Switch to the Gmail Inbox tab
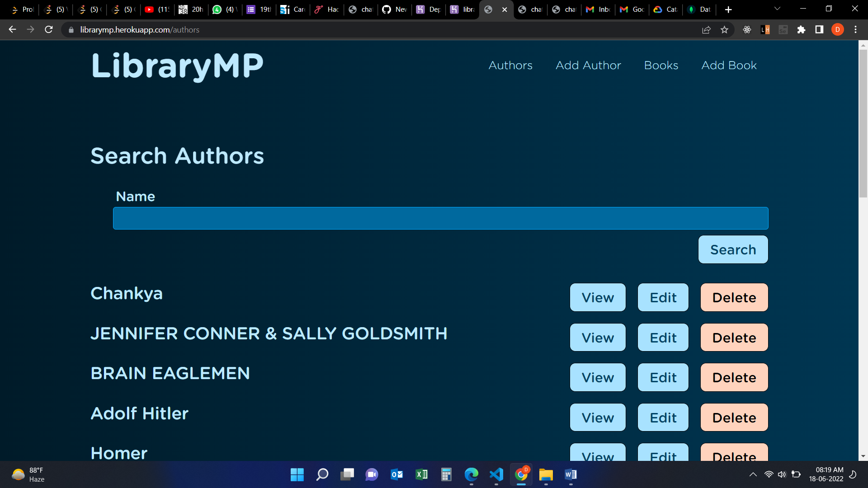 pos(598,9)
